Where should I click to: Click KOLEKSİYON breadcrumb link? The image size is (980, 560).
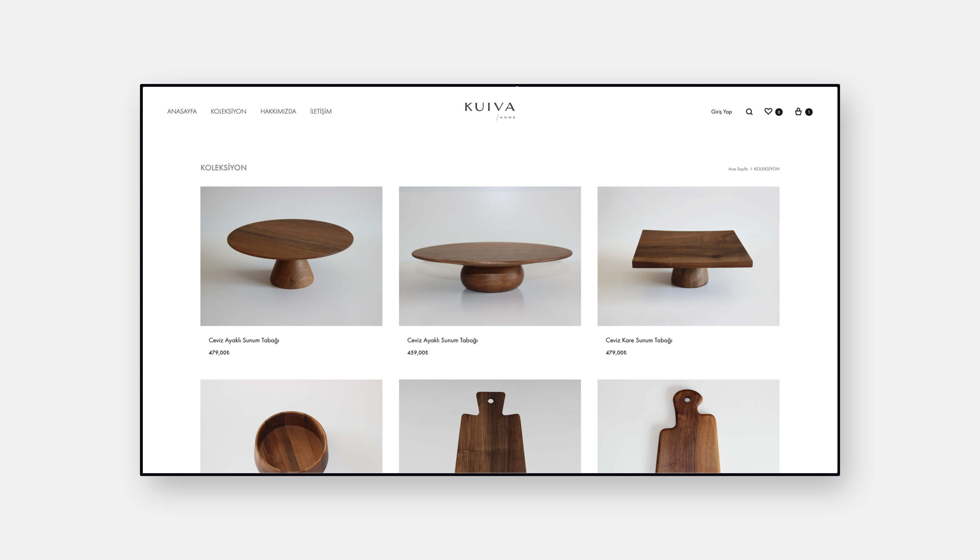766,169
